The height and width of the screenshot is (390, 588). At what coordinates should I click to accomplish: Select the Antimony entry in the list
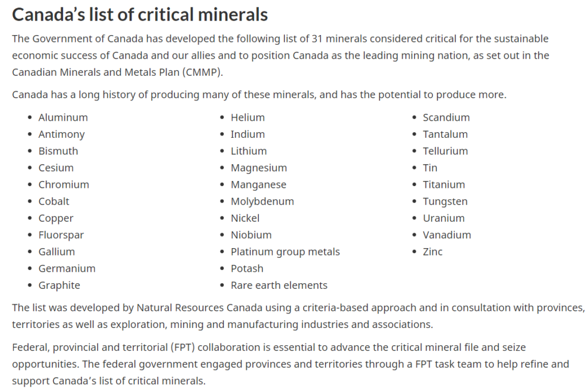point(61,134)
